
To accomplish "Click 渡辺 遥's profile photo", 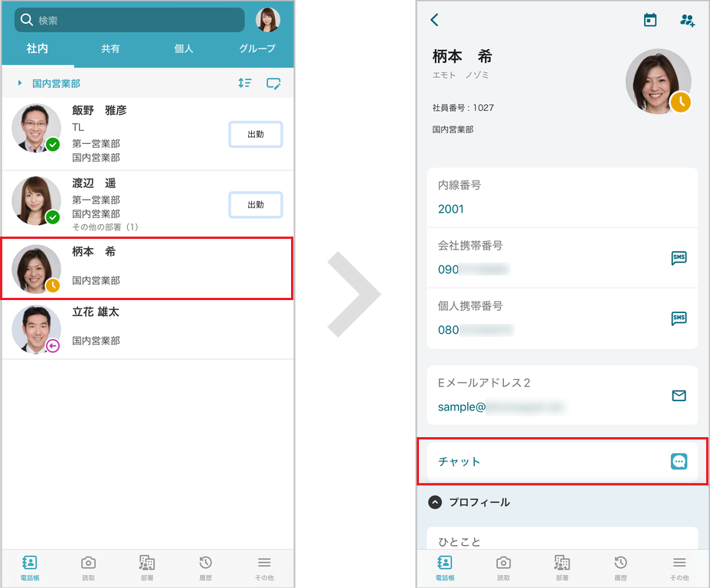I will (36, 201).
